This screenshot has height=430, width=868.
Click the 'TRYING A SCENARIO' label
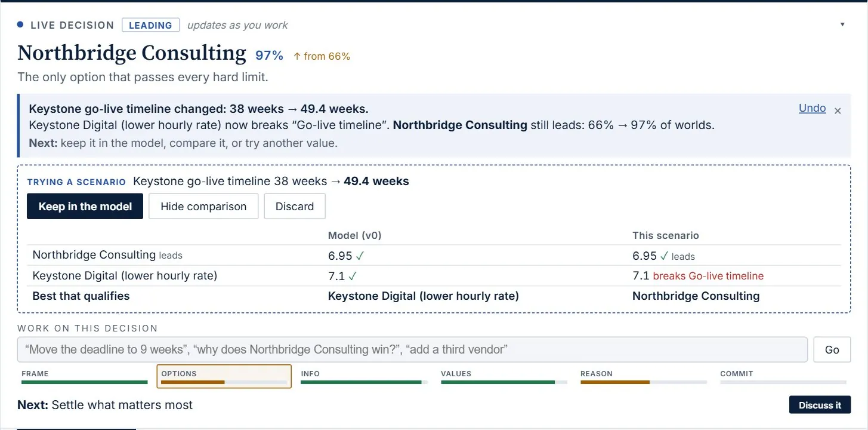[76, 182]
